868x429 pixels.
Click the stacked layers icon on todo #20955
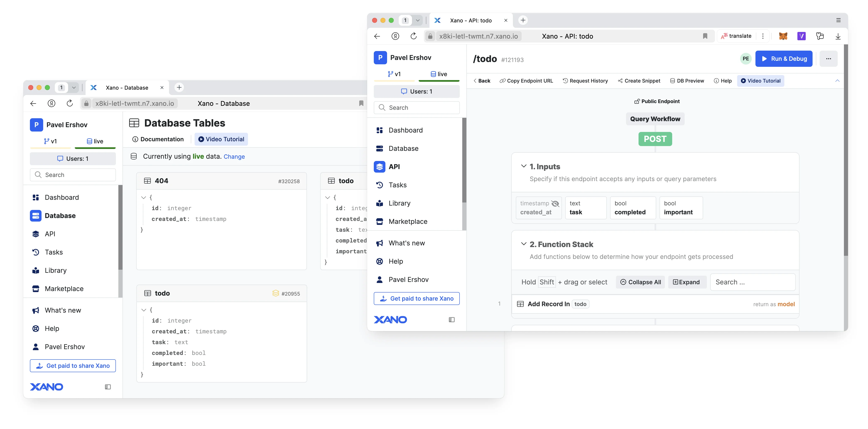point(276,293)
